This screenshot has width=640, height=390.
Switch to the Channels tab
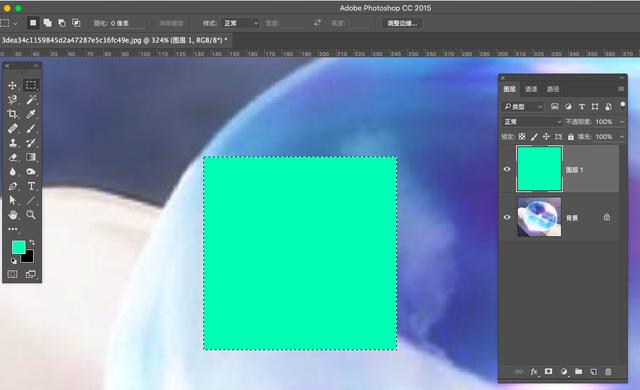[531, 89]
